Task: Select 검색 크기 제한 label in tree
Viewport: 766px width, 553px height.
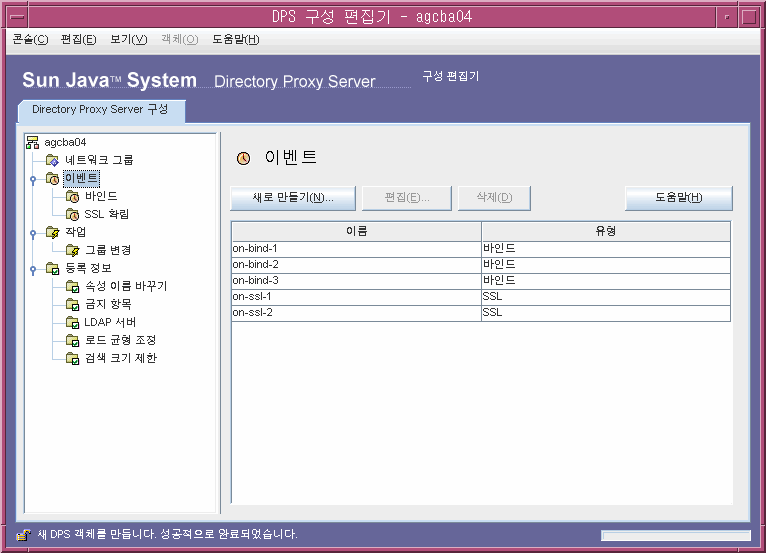Action: (x=121, y=358)
